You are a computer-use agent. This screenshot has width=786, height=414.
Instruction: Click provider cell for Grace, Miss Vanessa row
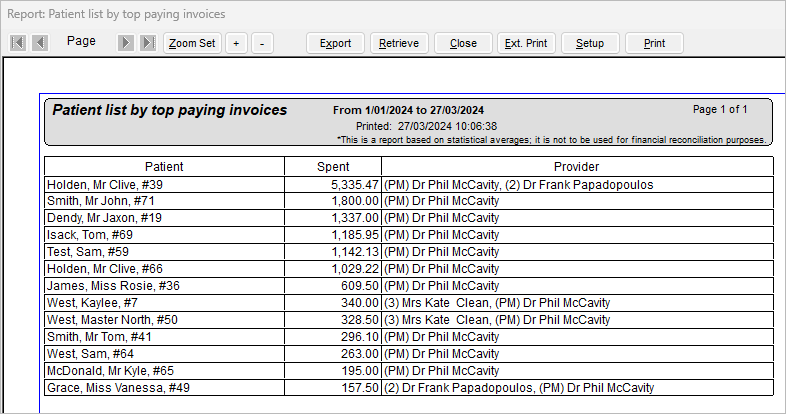[577, 388]
